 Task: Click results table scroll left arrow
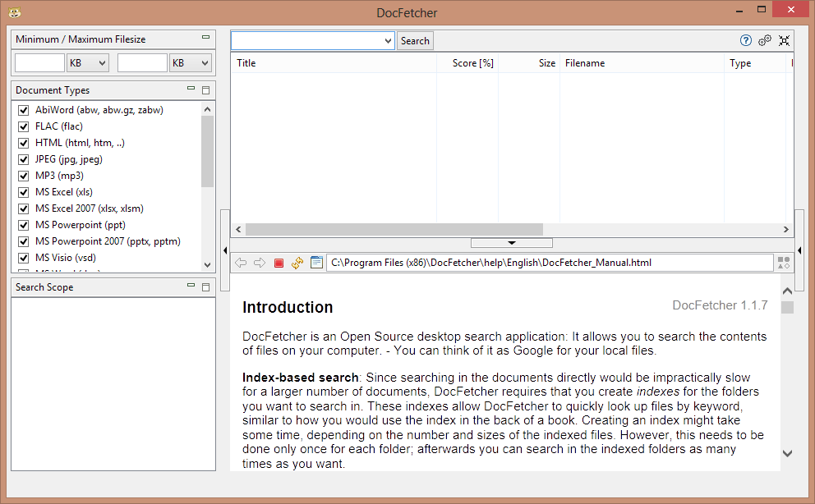[238, 229]
